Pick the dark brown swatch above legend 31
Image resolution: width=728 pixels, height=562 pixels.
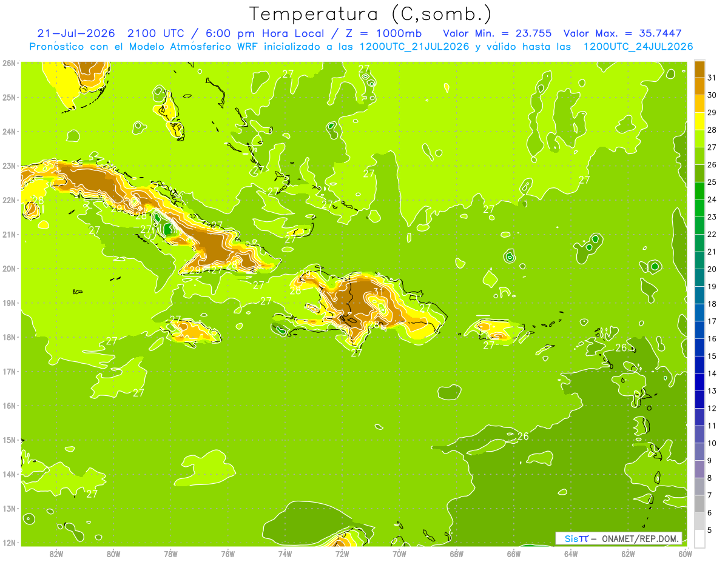(699, 69)
